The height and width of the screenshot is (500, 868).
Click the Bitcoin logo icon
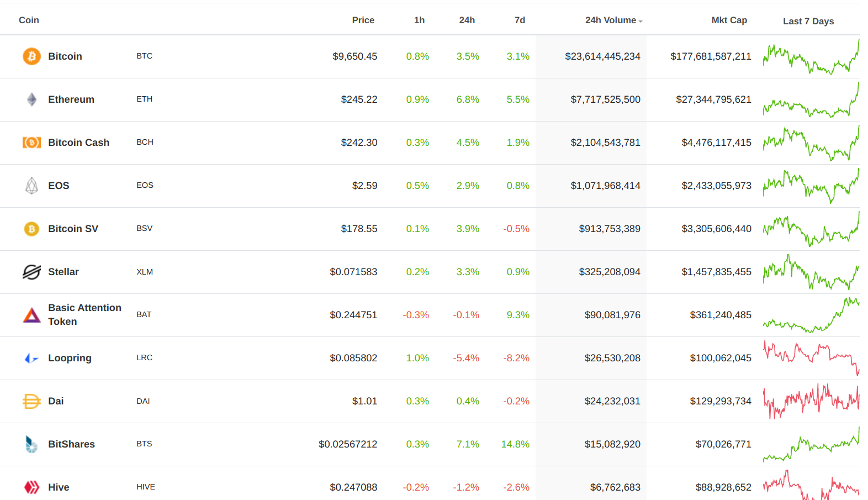(31, 56)
